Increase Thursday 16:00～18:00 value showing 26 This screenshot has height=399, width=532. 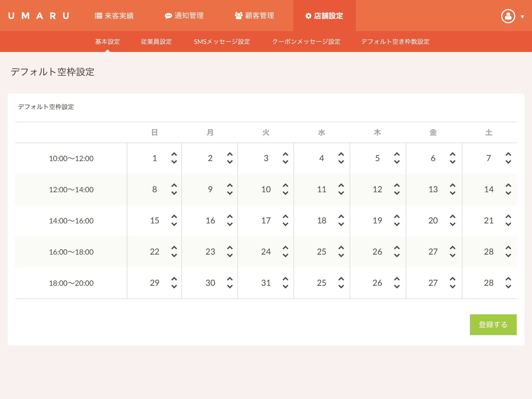[397, 248]
